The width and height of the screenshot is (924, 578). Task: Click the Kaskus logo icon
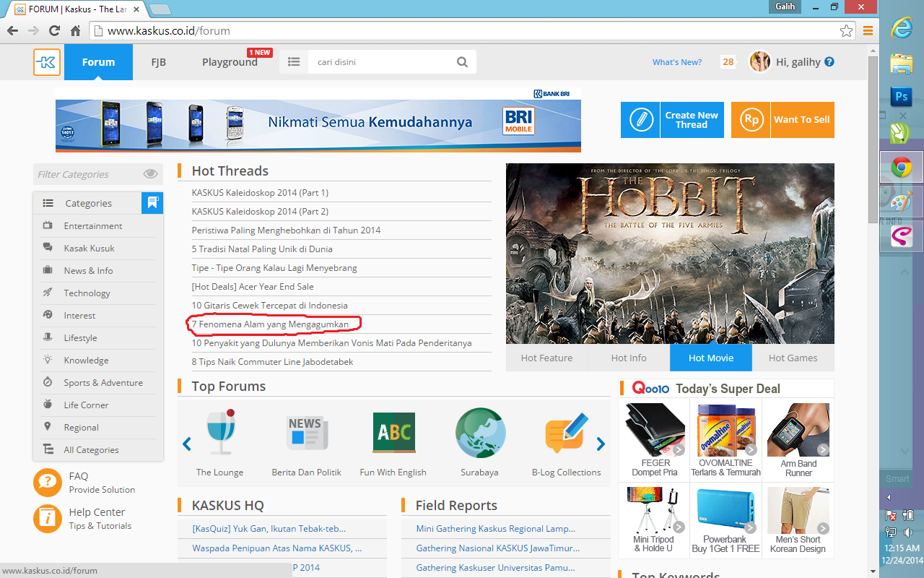click(47, 62)
